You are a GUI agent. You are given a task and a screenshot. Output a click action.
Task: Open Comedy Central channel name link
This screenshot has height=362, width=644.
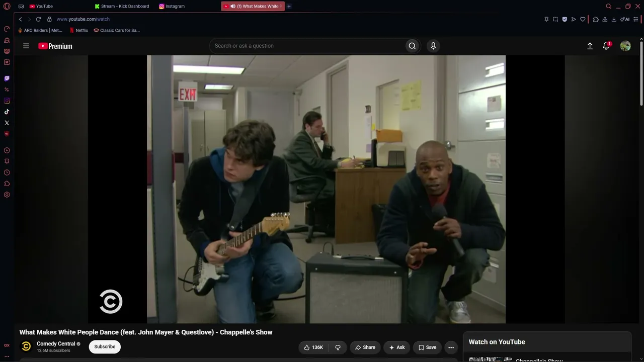pyautogui.click(x=56, y=344)
